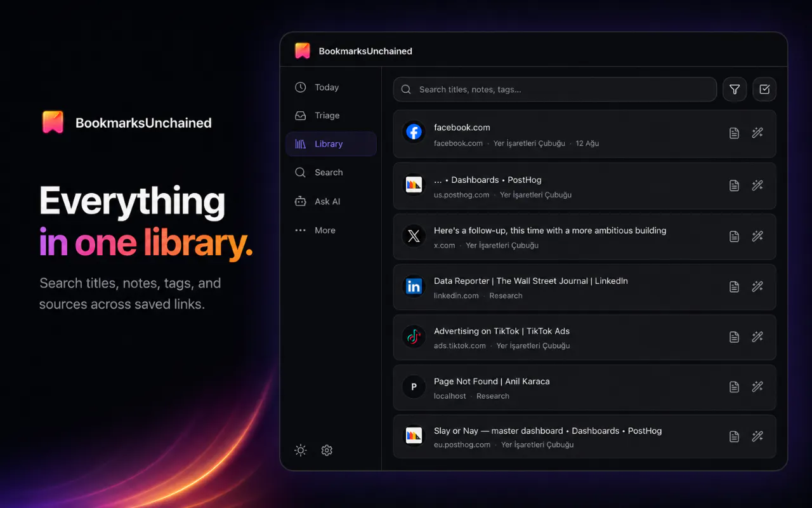The image size is (812, 508).
Task: Click the 'eu.posthog.com' domain text
Action: tap(462, 445)
